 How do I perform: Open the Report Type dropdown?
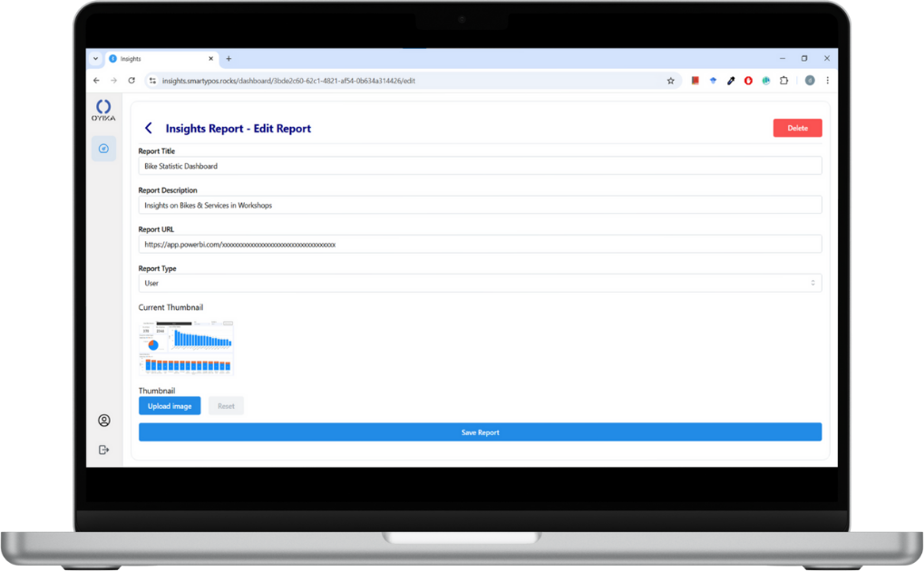480,283
